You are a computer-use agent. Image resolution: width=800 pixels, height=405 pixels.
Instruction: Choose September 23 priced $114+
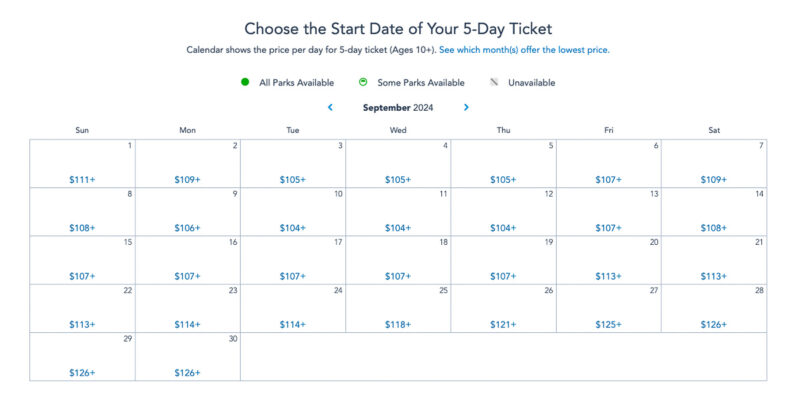click(187, 308)
